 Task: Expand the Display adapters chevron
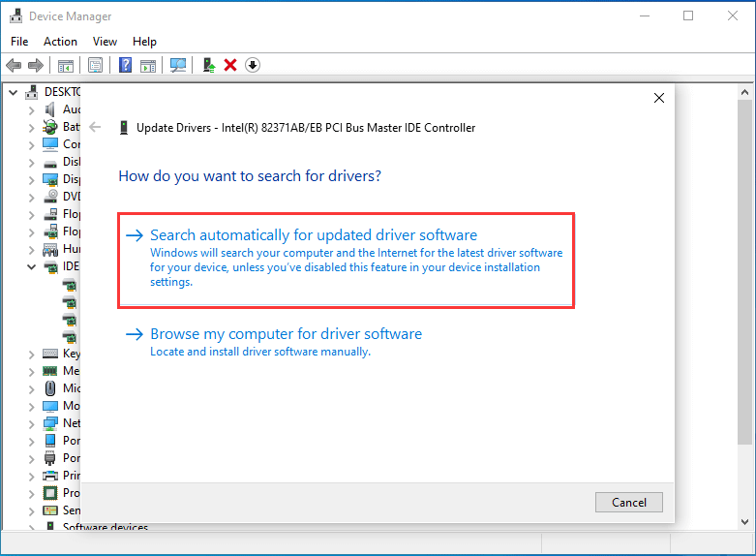click(32, 180)
